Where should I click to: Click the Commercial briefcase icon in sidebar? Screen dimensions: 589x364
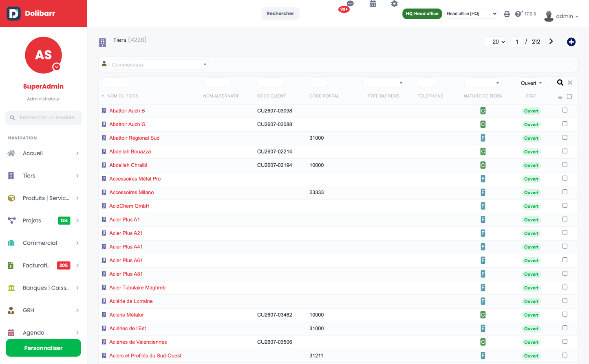tap(11, 243)
